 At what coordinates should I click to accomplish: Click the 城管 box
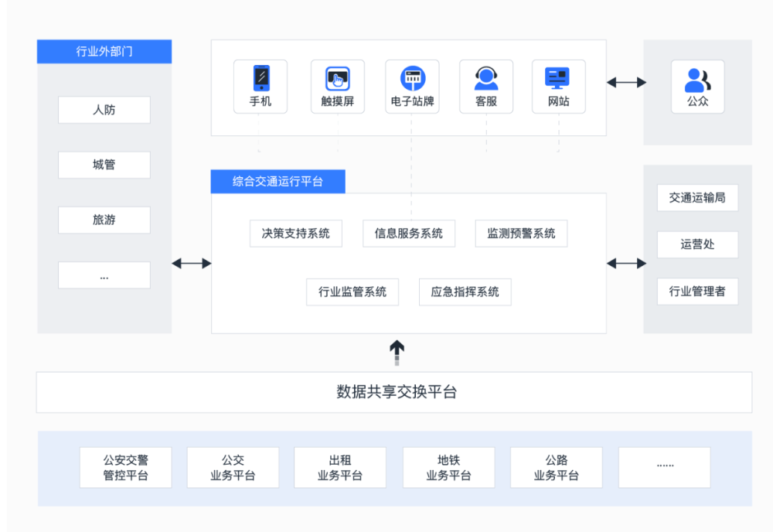(x=104, y=165)
